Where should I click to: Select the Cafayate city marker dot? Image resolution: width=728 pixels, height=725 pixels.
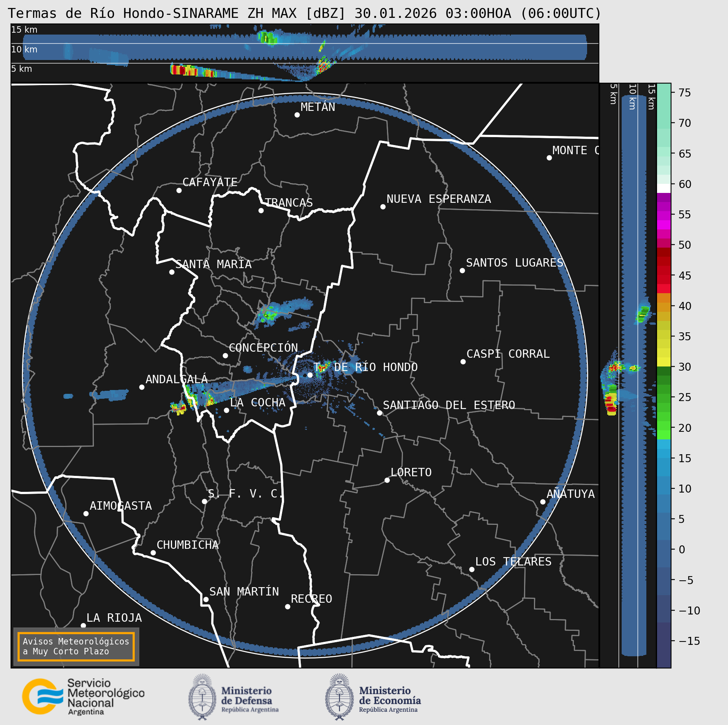[179, 190]
